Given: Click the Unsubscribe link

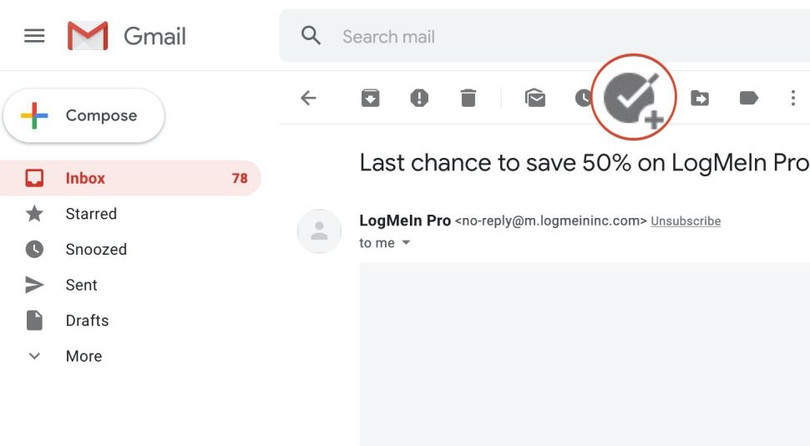Looking at the screenshot, I should point(686,221).
